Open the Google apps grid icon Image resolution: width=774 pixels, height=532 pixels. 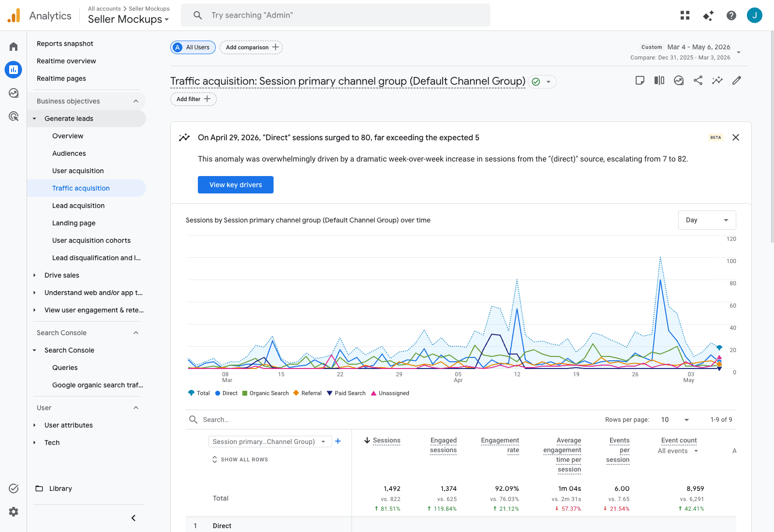[x=685, y=15]
